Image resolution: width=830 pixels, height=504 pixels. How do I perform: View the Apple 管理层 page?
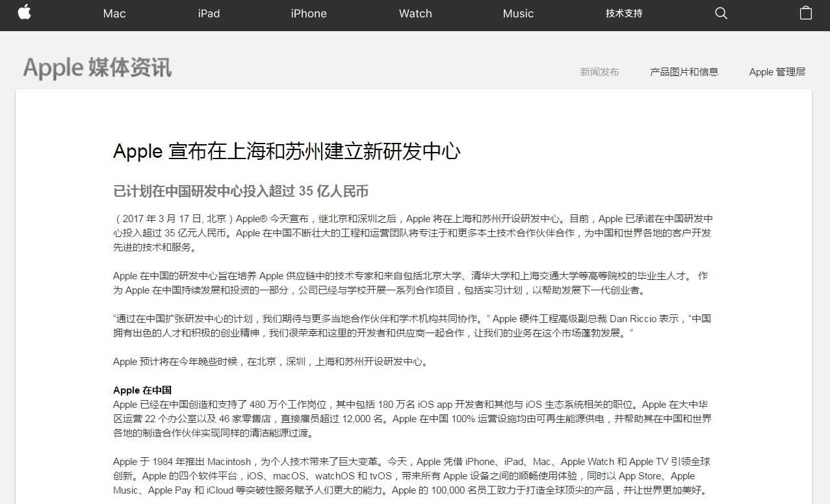777,72
